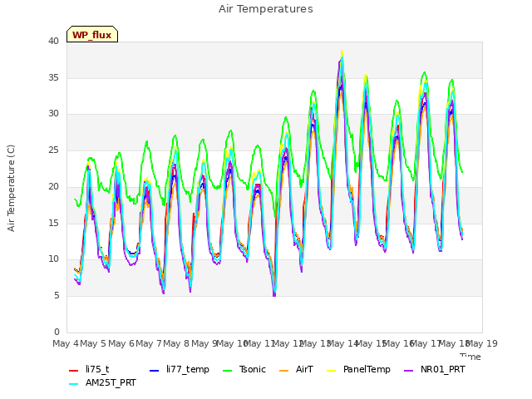
Task: Click the purple NR01_PRT legend color marker
Action: 409,371
